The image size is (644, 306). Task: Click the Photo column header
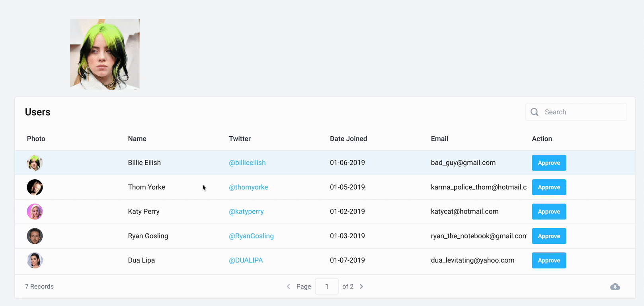click(x=36, y=139)
